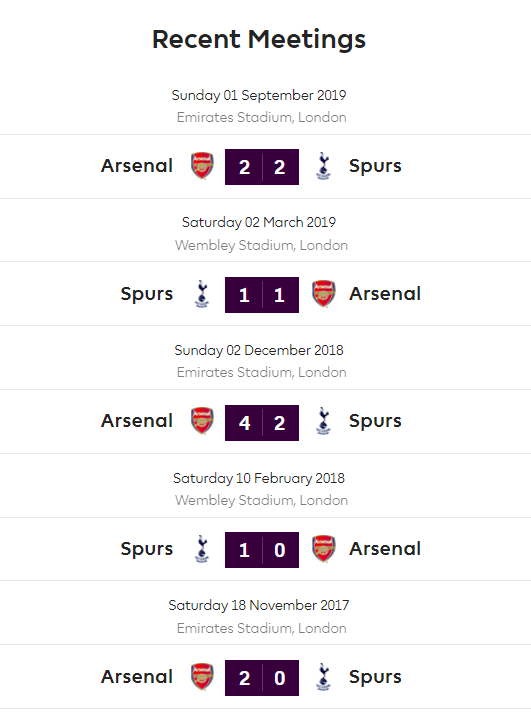Viewport: 531px width, 718px height.
Task: Open the 2-2 score box
Action: click(262, 167)
